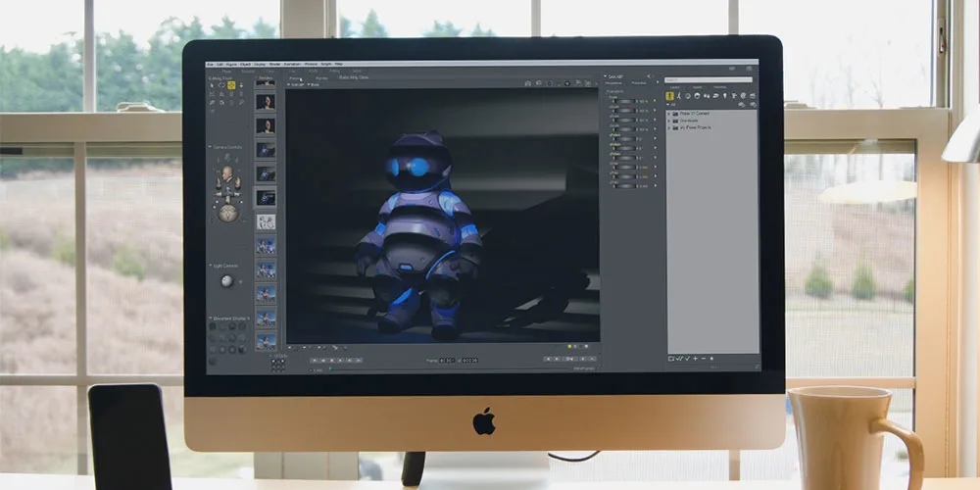Click the plus icon at Library bottom
980x490 pixels.
(695, 359)
